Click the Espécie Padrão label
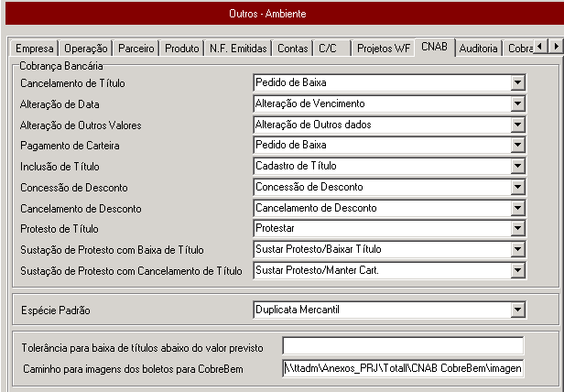The width and height of the screenshot is (564, 392). [x=55, y=310]
